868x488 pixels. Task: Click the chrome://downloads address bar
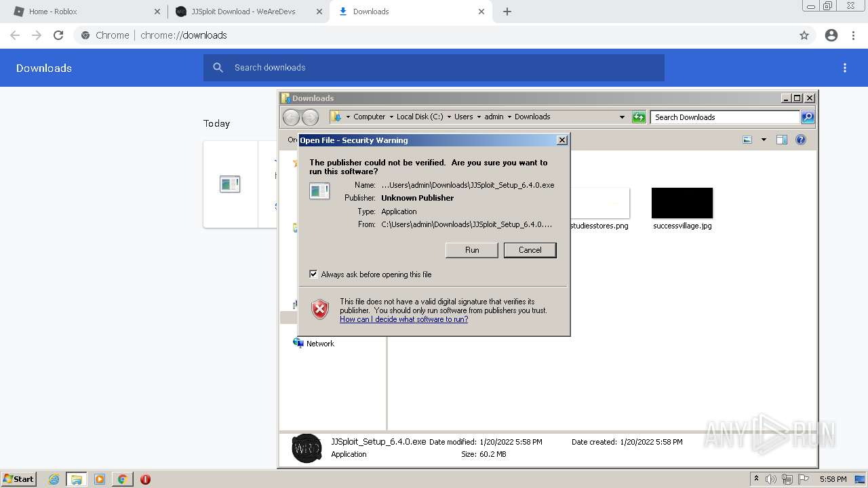pos(434,35)
